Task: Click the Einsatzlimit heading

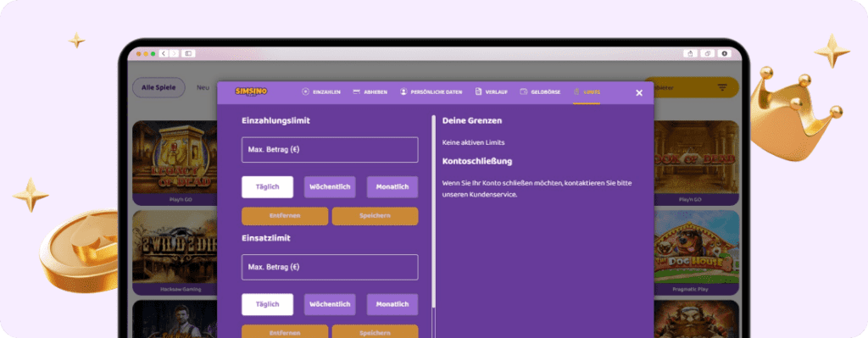Action: coord(266,238)
